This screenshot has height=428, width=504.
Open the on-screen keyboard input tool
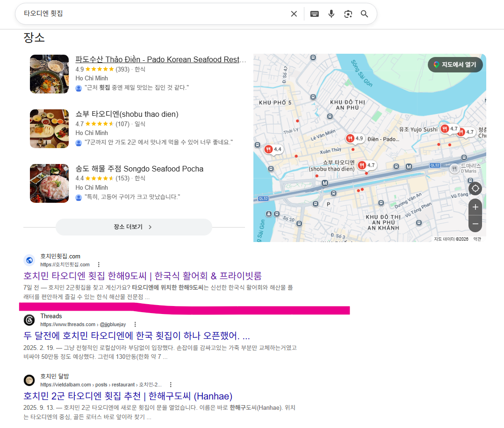314,14
